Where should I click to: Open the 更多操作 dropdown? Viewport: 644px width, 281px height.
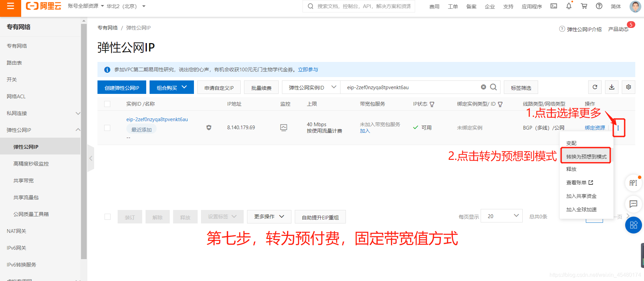[269, 216]
